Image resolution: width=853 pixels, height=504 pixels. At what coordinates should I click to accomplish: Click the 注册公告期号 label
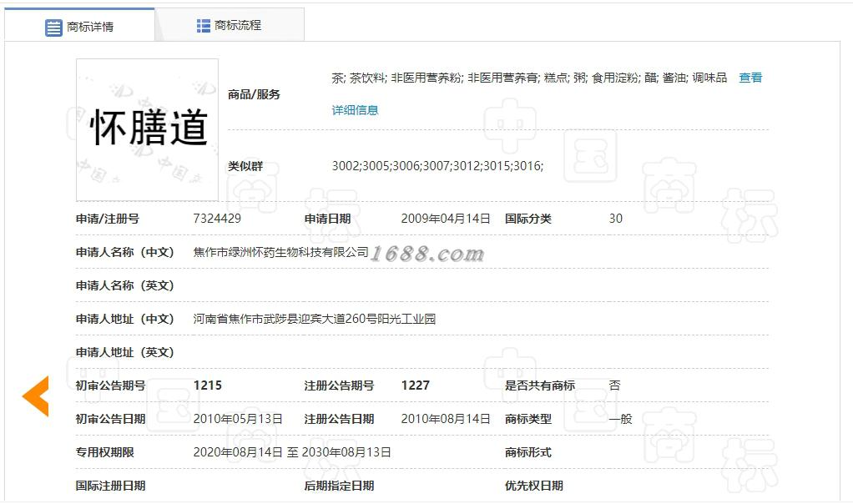click(x=339, y=386)
